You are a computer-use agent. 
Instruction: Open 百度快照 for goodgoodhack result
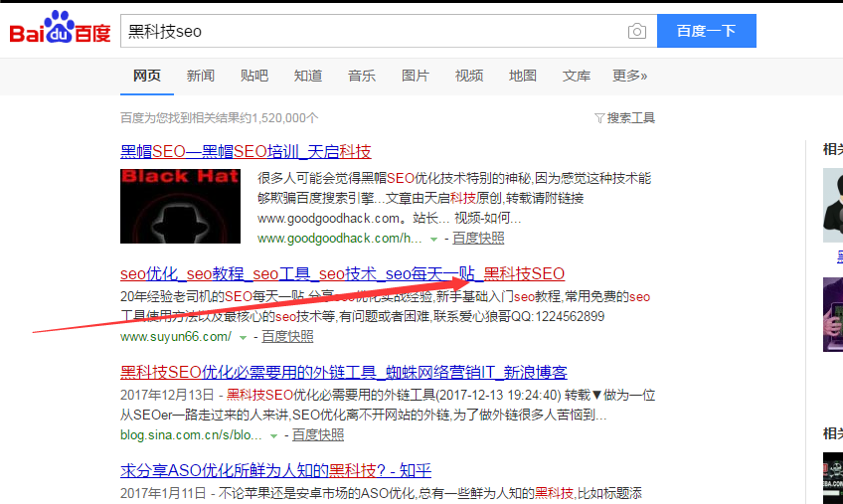pyautogui.click(x=478, y=239)
